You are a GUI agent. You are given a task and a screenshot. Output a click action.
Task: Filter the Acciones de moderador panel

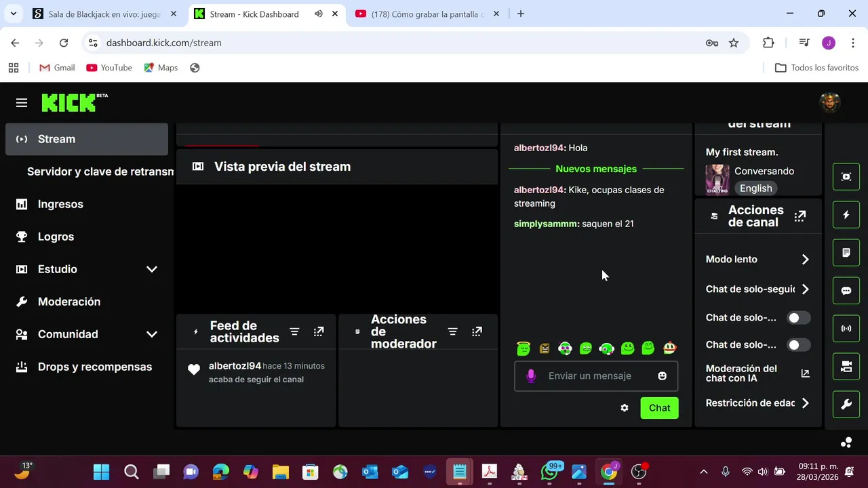click(453, 331)
